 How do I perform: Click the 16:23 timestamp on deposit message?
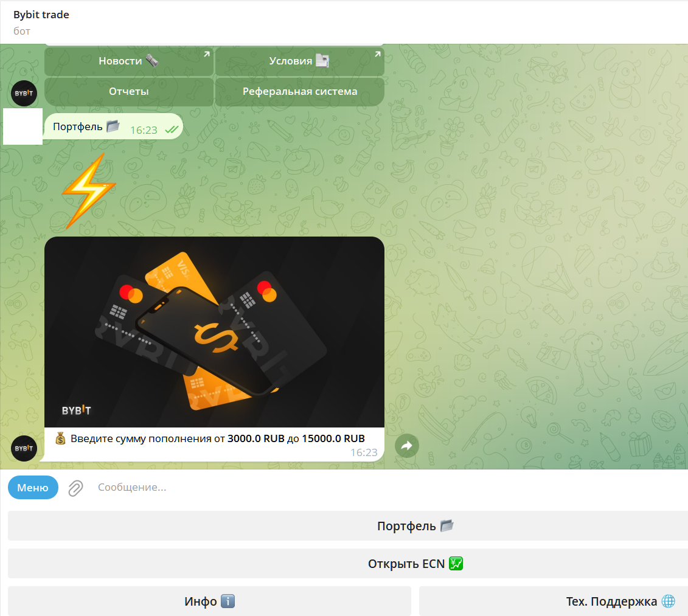click(x=364, y=453)
